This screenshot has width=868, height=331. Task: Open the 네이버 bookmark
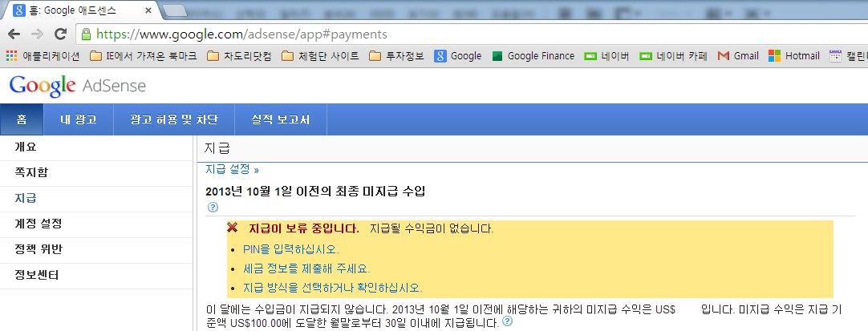[606, 56]
